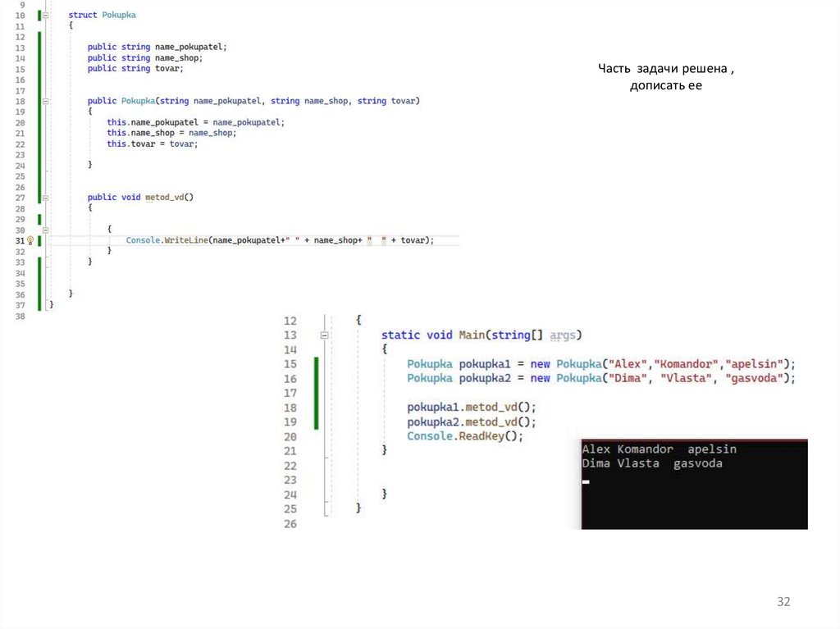The height and width of the screenshot is (629, 840).
Task: Click the 'public void metod_vd()' signature
Action: pyautogui.click(x=140, y=197)
